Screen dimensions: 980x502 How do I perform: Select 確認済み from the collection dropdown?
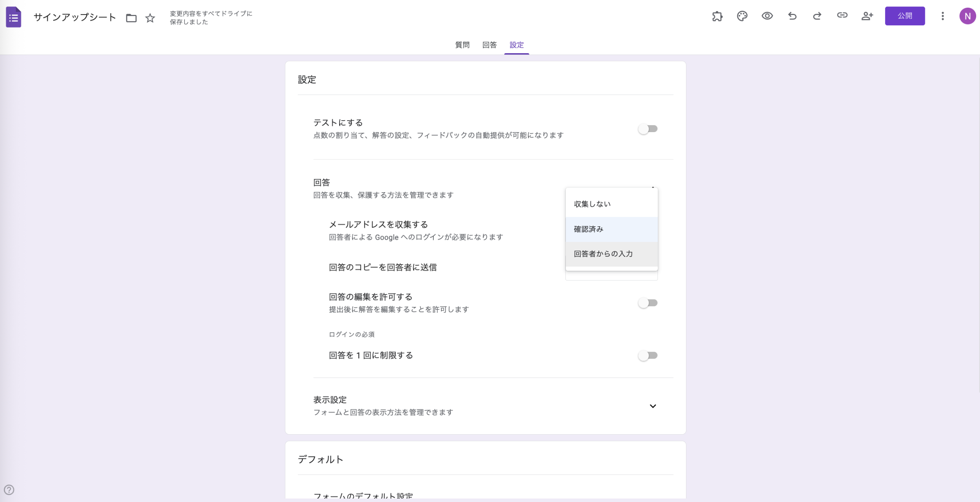[588, 229]
